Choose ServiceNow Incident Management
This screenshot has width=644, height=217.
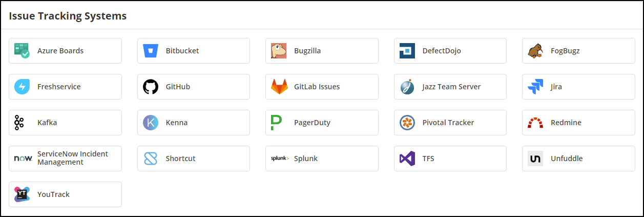[x=65, y=159]
